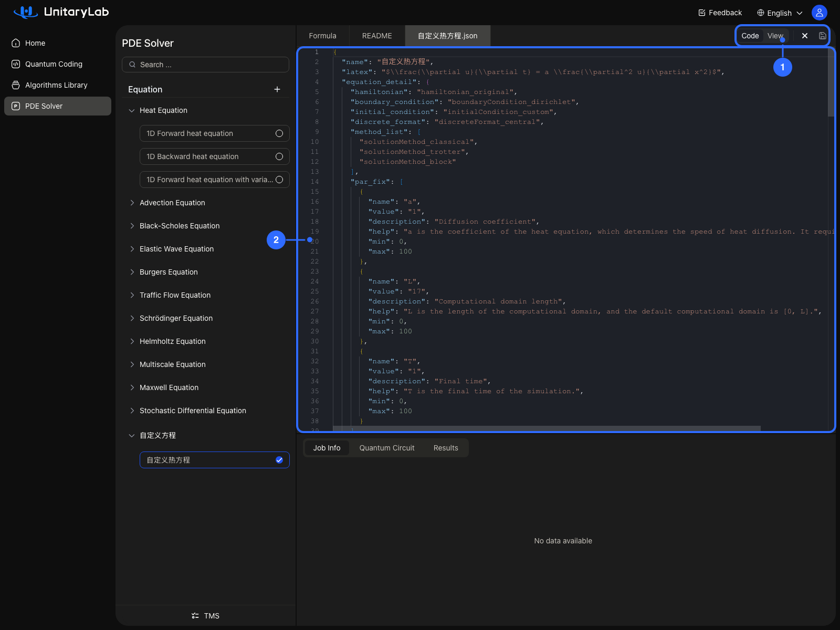Expand the Schrödinger Equation group

(132, 318)
